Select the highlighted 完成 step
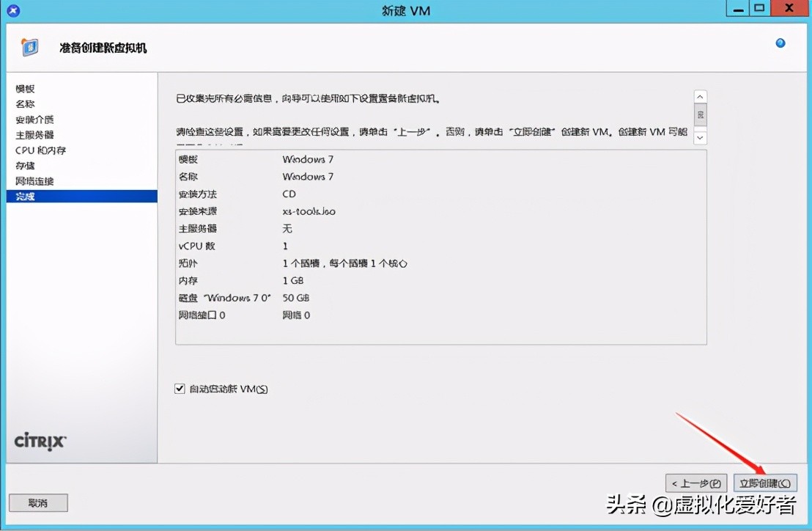 point(82,197)
